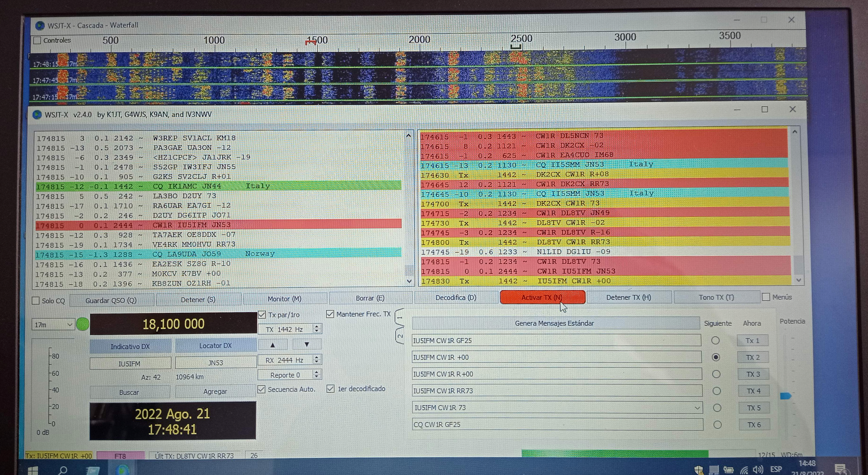Enable the Solo CQ checkbox
The height and width of the screenshot is (475, 868).
point(36,301)
